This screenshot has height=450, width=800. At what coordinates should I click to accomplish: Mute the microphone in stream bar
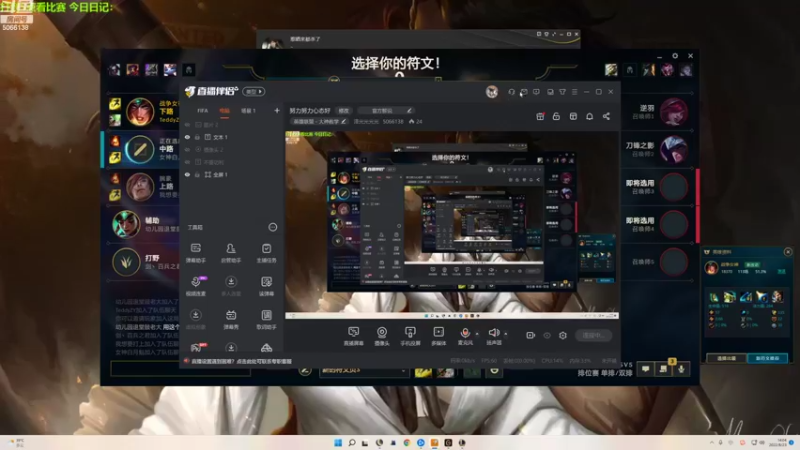point(465,333)
